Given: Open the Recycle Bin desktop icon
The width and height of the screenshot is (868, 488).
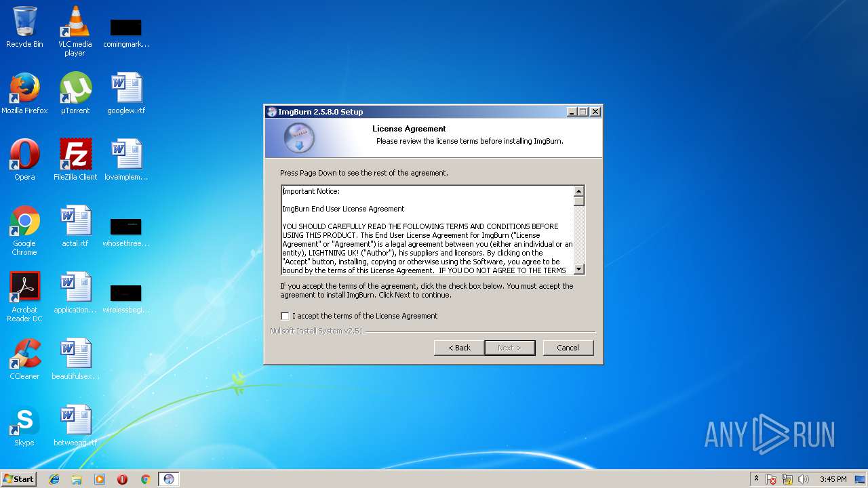Looking at the screenshot, I should 24,27.
